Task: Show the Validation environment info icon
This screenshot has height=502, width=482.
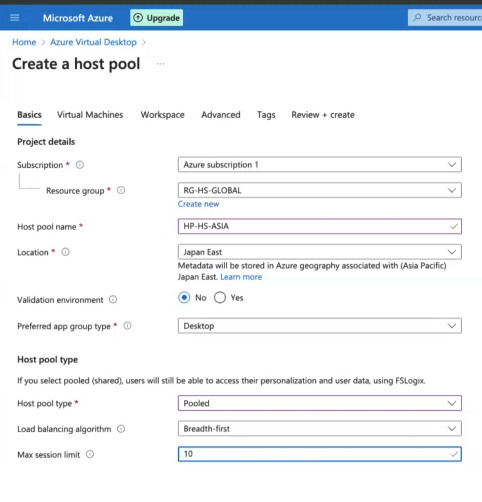Action: coord(113,299)
